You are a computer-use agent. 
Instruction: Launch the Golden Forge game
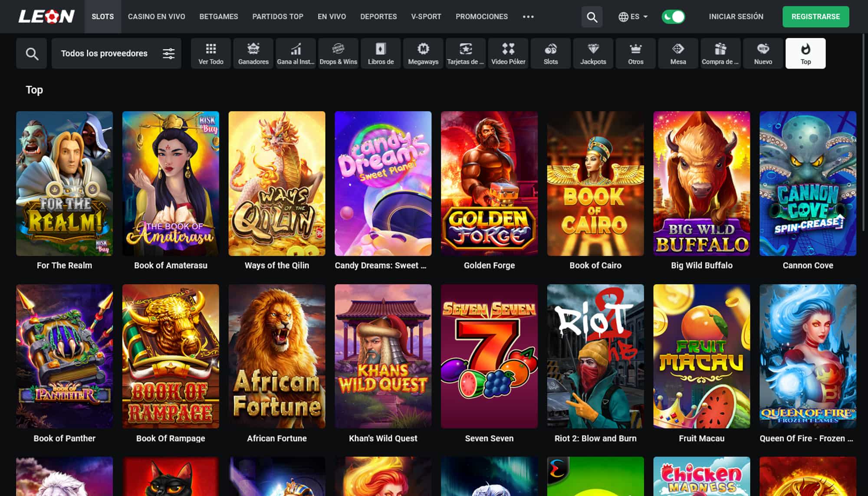(489, 183)
